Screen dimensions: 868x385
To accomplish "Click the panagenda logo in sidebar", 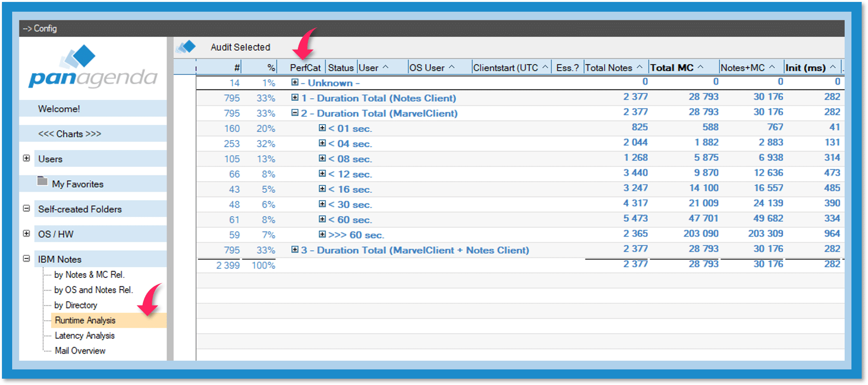I will click(x=92, y=68).
